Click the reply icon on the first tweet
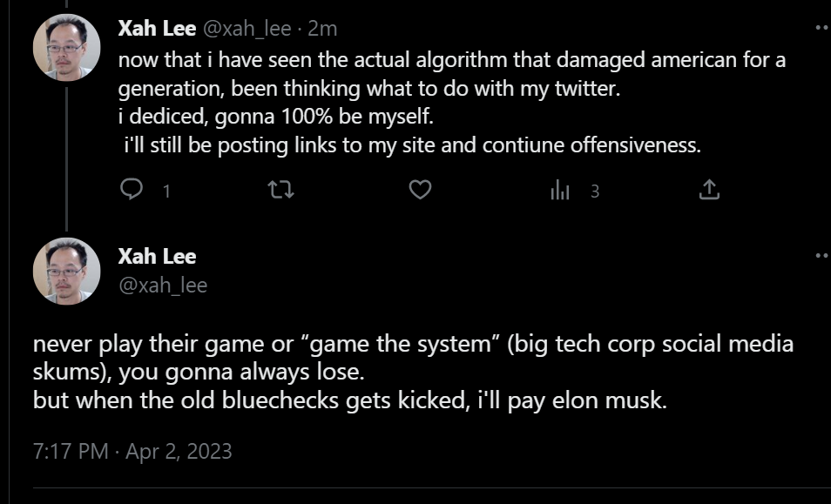The height and width of the screenshot is (504, 831). (131, 190)
